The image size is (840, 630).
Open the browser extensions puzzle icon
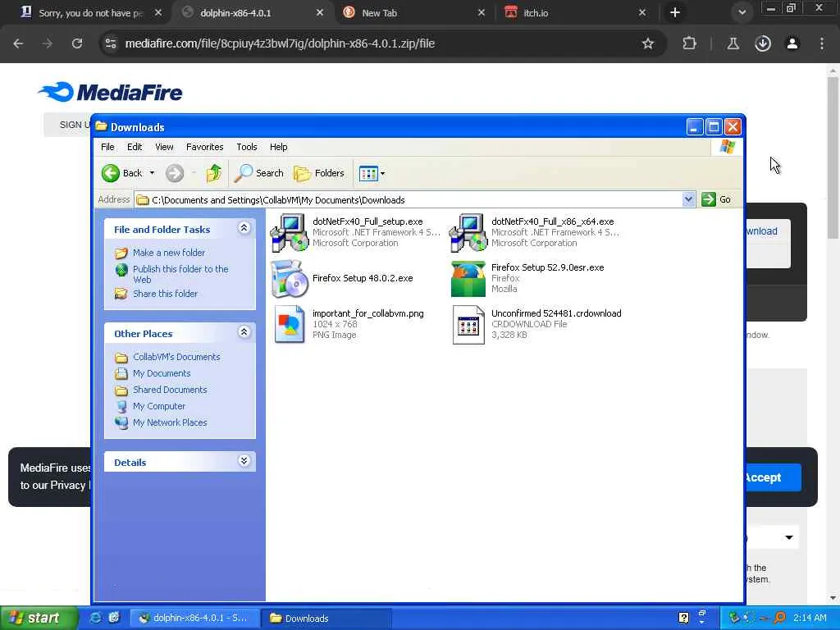click(689, 43)
